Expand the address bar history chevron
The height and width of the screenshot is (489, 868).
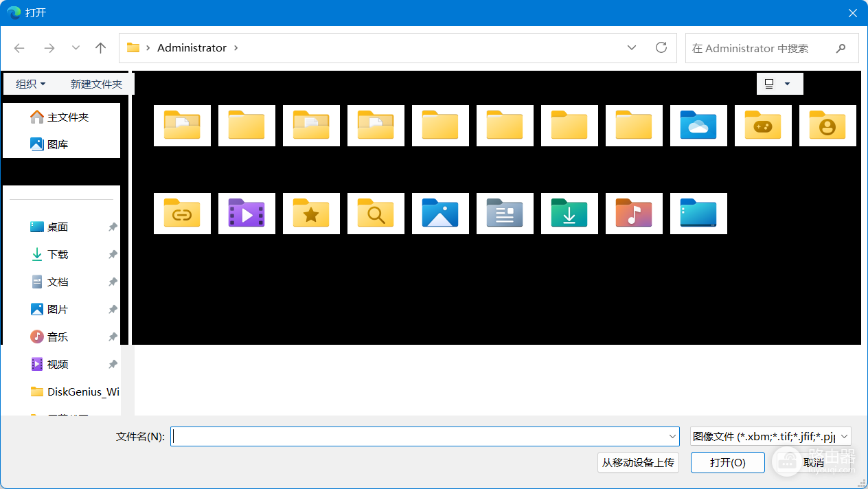click(x=632, y=47)
